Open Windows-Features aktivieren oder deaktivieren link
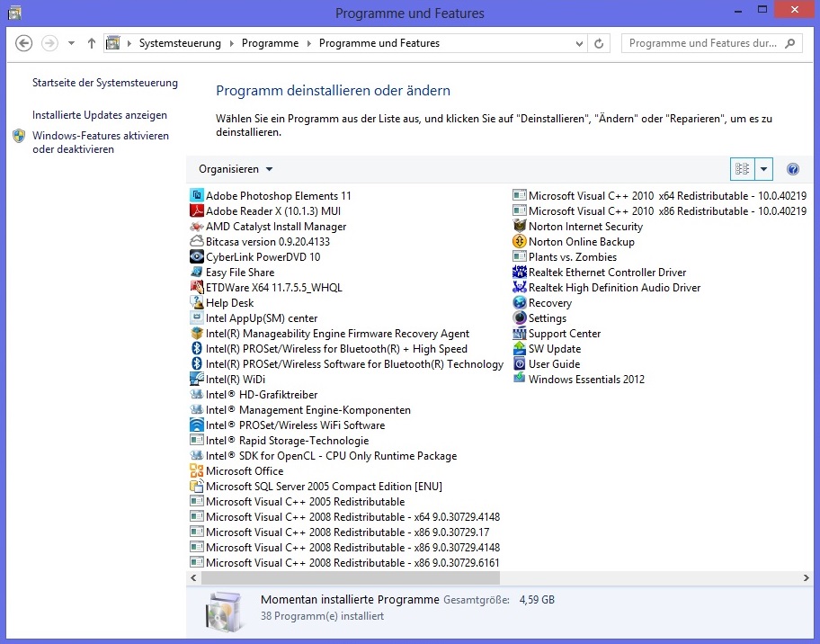This screenshot has width=820, height=644. click(x=101, y=142)
